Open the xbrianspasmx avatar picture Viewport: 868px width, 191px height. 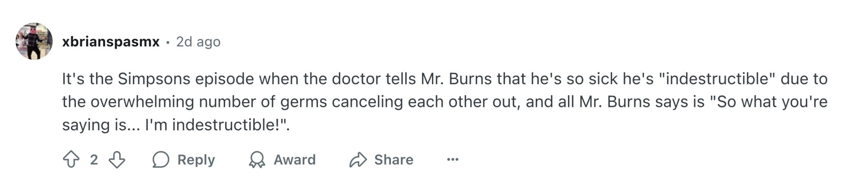(34, 41)
